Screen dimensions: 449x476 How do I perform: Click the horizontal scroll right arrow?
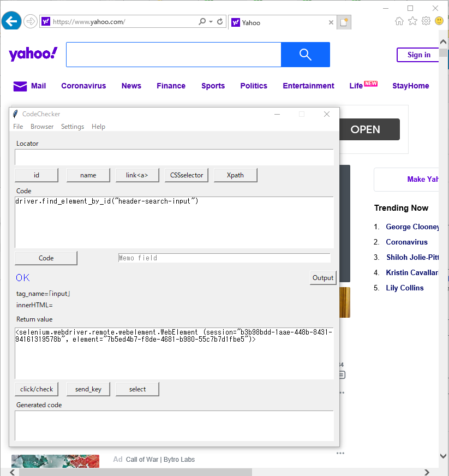pos(427,472)
